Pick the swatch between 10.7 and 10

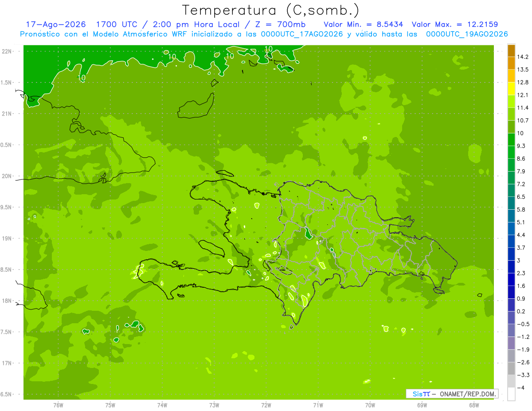(x=511, y=127)
